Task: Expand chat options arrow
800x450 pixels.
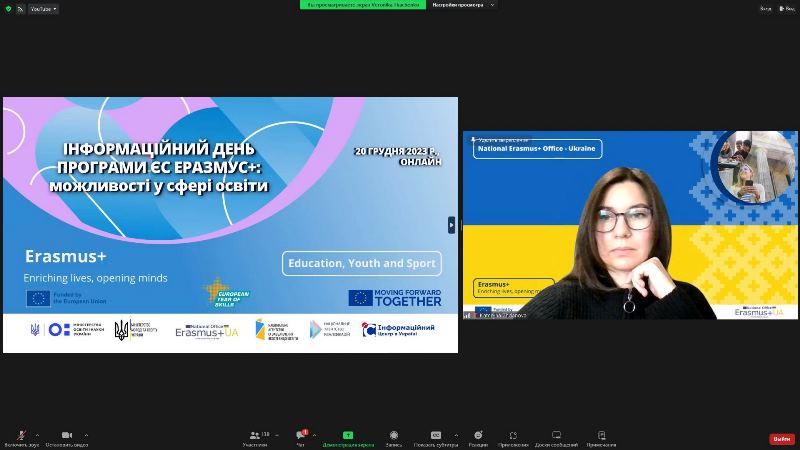Action: point(314,435)
